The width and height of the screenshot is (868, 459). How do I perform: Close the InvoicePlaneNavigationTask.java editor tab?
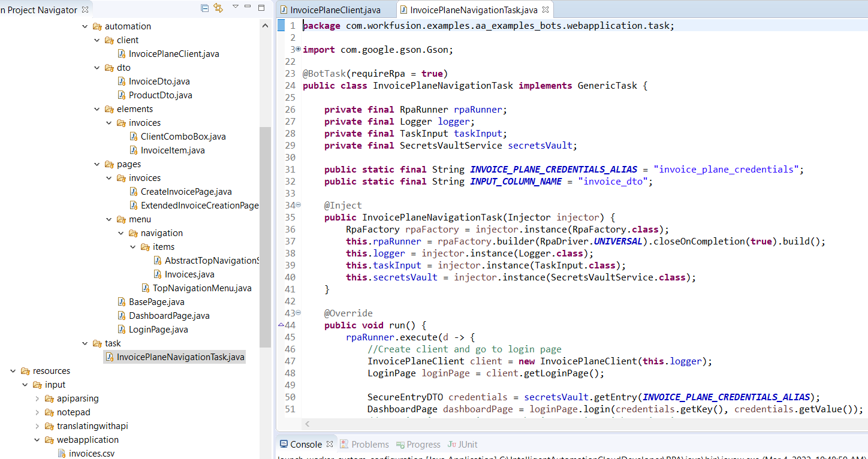[545, 10]
